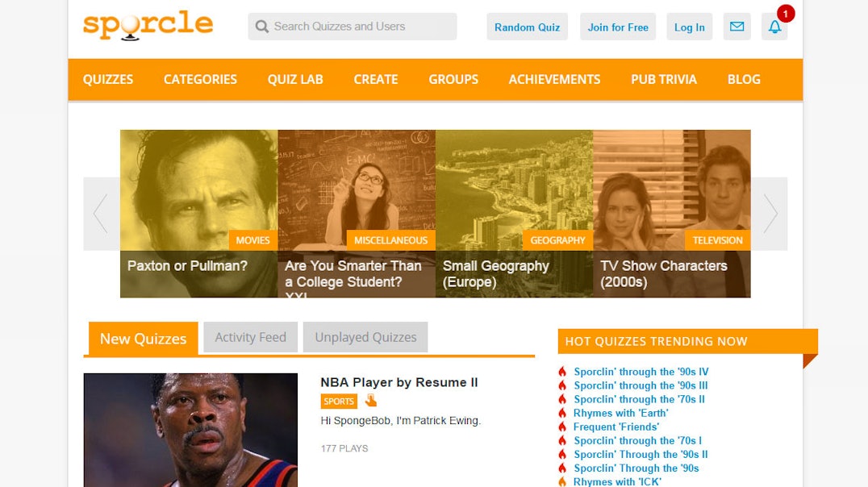Switch to the Unplayed Quizzes tab

click(x=365, y=337)
